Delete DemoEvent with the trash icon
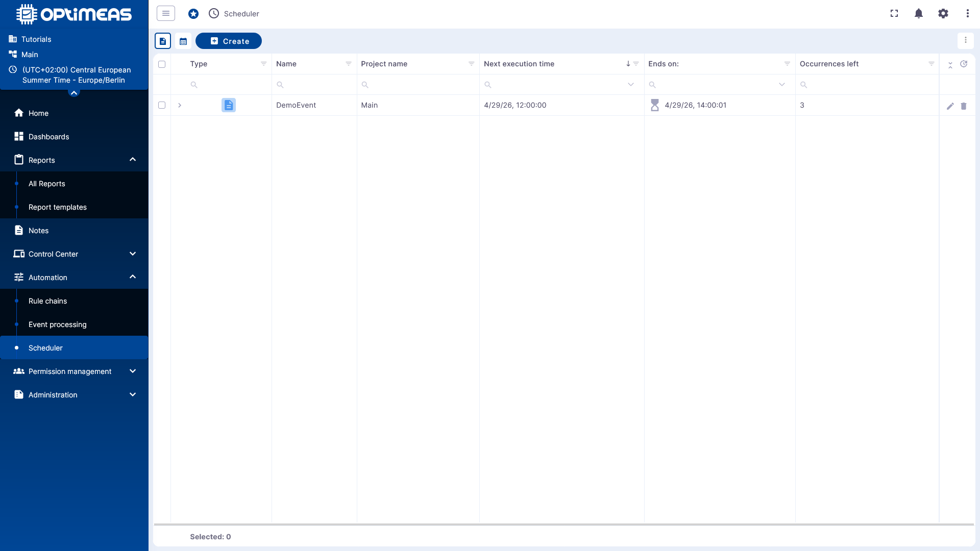The width and height of the screenshot is (980, 551). 964,106
